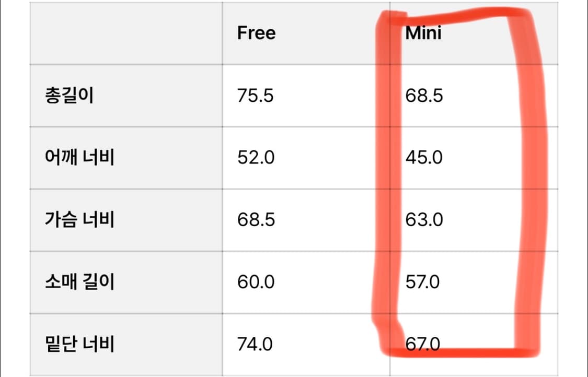
Task: Click Free 밑단 너비 value 74.0
Action: click(x=255, y=344)
